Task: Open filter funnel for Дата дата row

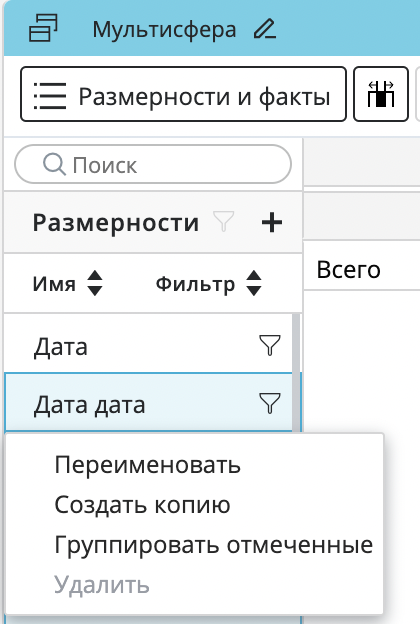Action: 270,403
